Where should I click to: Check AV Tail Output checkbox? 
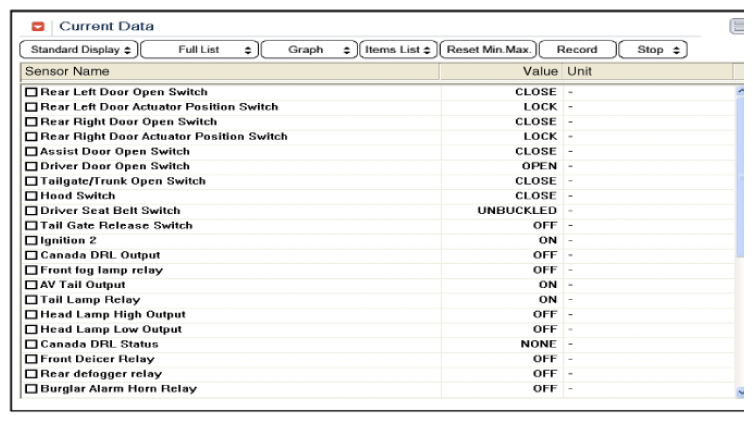[x=31, y=285]
